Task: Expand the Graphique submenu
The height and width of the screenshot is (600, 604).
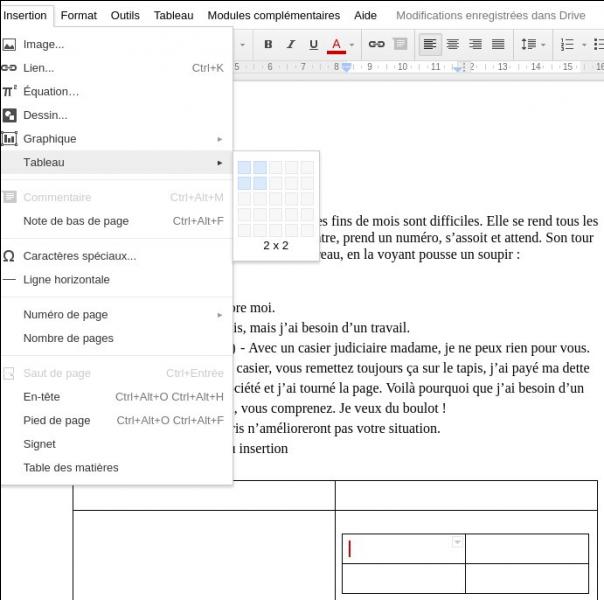Action: coord(117,139)
